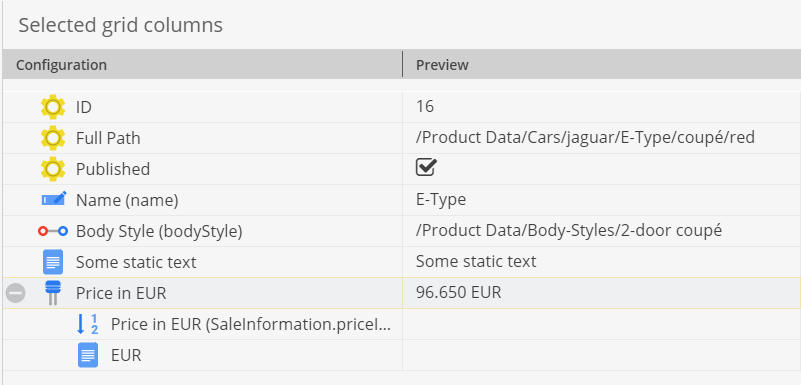Click the Preview column header
Viewport: 801px width, 385px height.
(602, 65)
